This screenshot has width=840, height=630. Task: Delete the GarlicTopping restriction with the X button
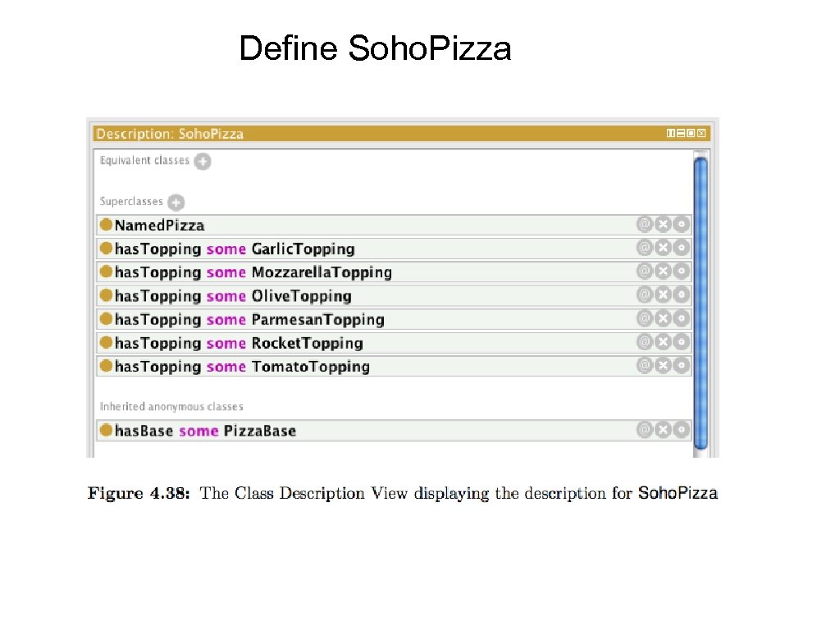click(663, 248)
